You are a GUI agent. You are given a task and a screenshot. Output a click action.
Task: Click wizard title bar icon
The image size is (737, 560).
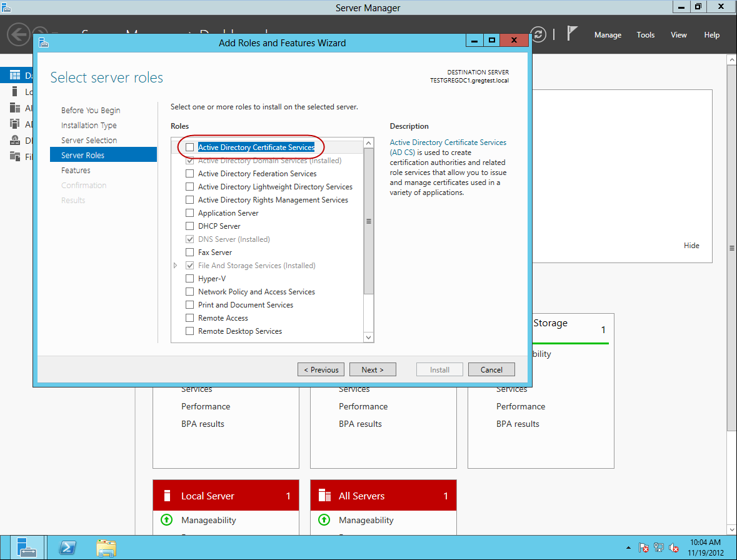tap(44, 42)
